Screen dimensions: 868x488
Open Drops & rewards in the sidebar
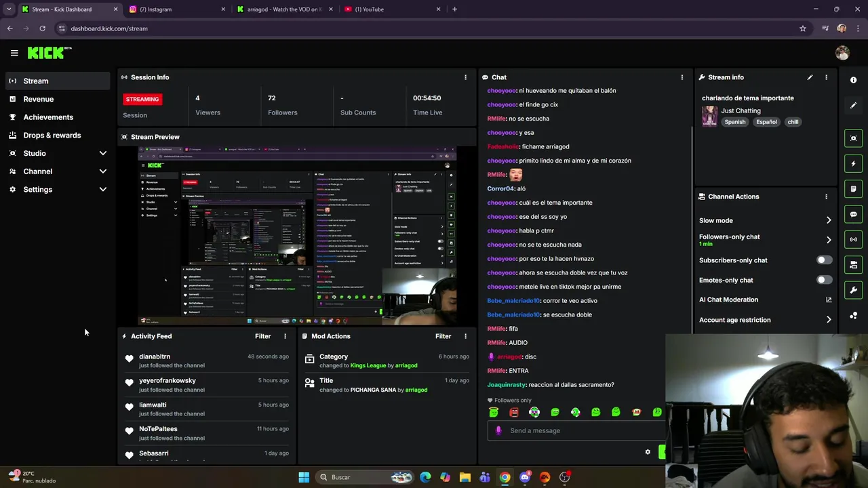coord(58,135)
